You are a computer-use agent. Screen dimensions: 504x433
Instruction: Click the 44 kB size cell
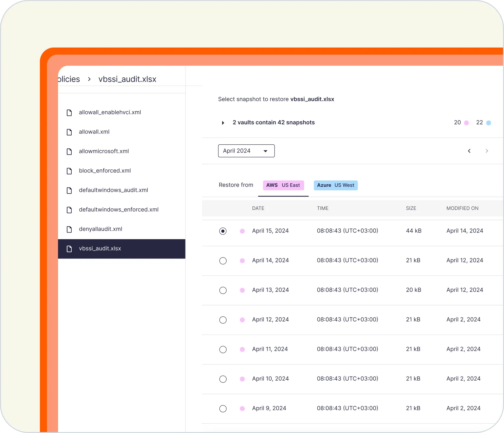tap(414, 231)
